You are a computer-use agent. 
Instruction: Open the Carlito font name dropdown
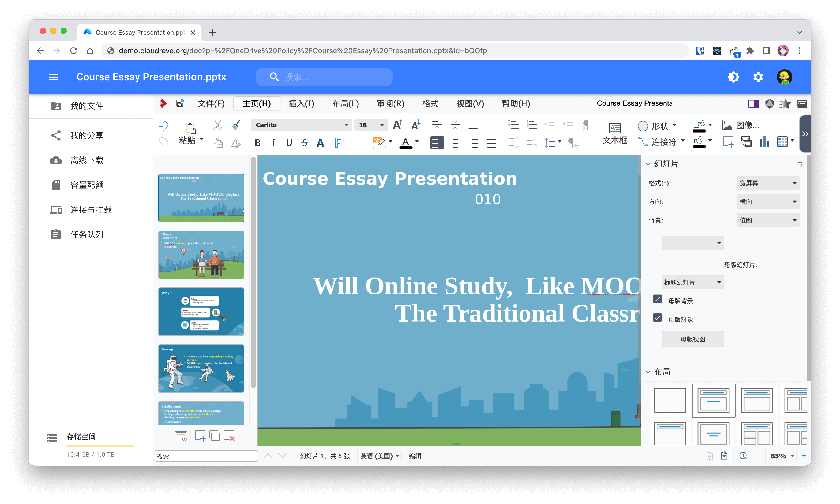click(346, 125)
